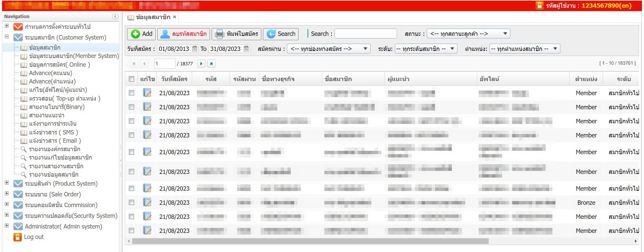Open the end date calendar picker
Image resolution: width=644 pixels, height=252 pixels.
(x=246, y=49)
